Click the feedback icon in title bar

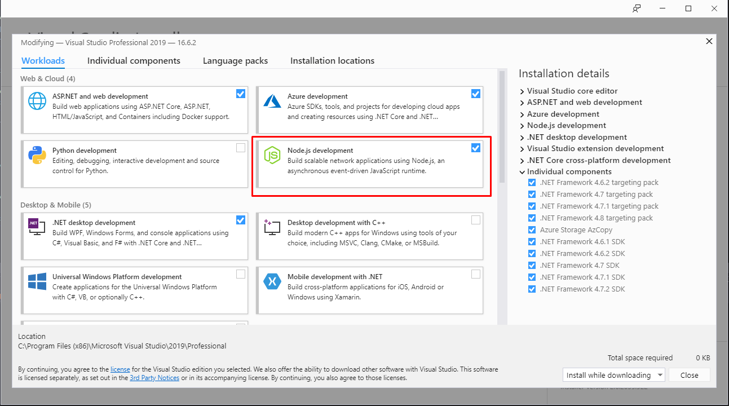(636, 8)
